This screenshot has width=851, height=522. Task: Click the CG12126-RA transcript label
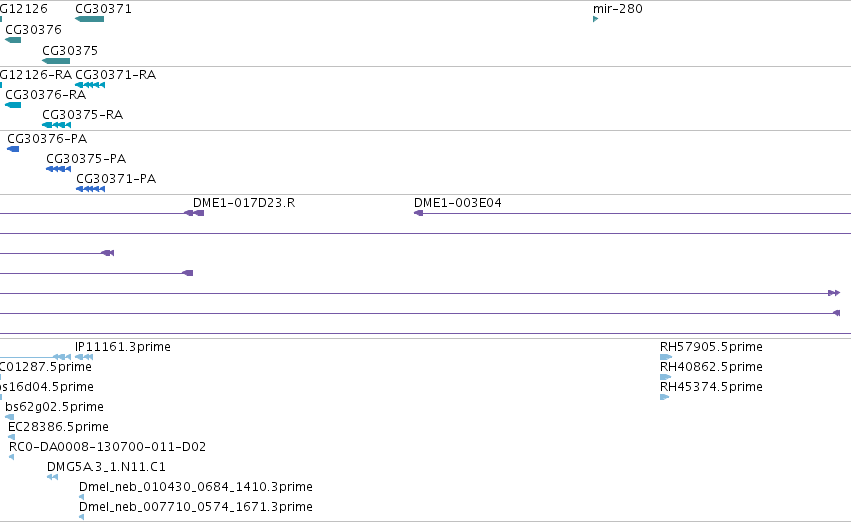[36, 74]
